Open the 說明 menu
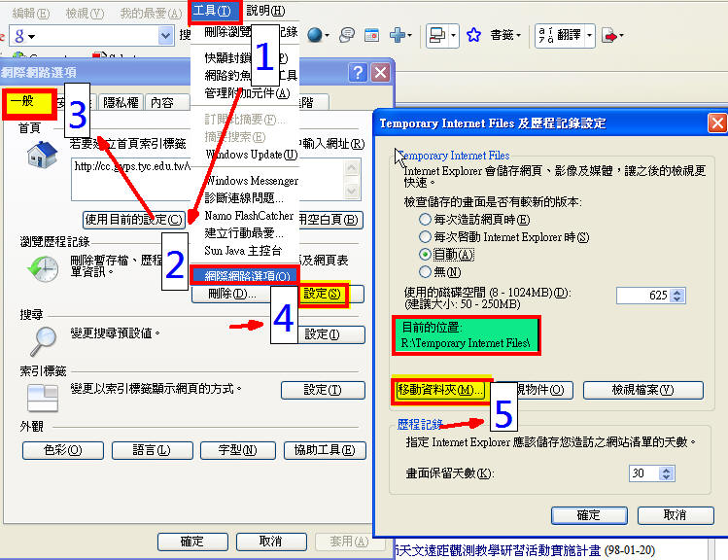Image resolution: width=728 pixels, height=560 pixels. tap(265, 11)
